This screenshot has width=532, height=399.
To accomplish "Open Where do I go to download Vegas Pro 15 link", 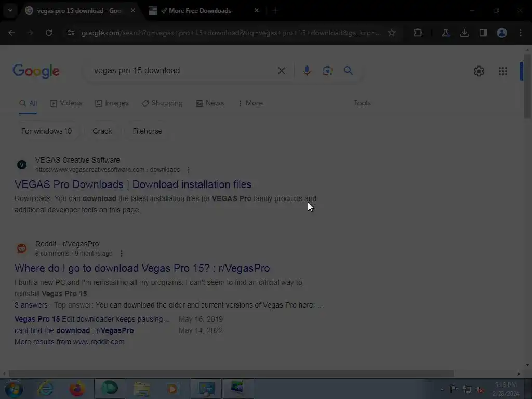I will coord(142,268).
